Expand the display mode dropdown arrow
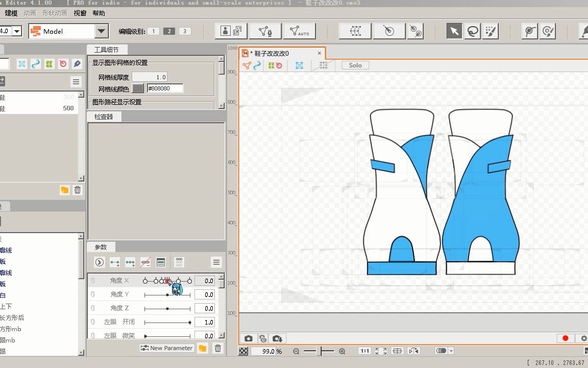The image size is (588, 368). point(451,351)
